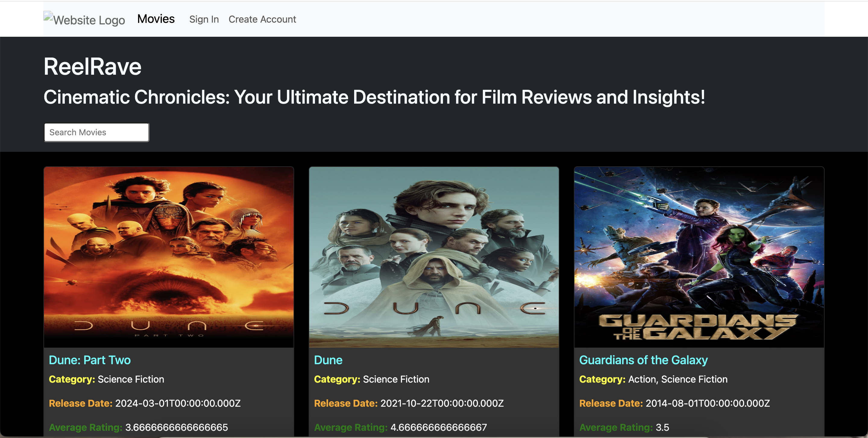Click release date 2014-08-01T00:00:00.000Z
Screen dimensions: 868x438
click(x=708, y=403)
